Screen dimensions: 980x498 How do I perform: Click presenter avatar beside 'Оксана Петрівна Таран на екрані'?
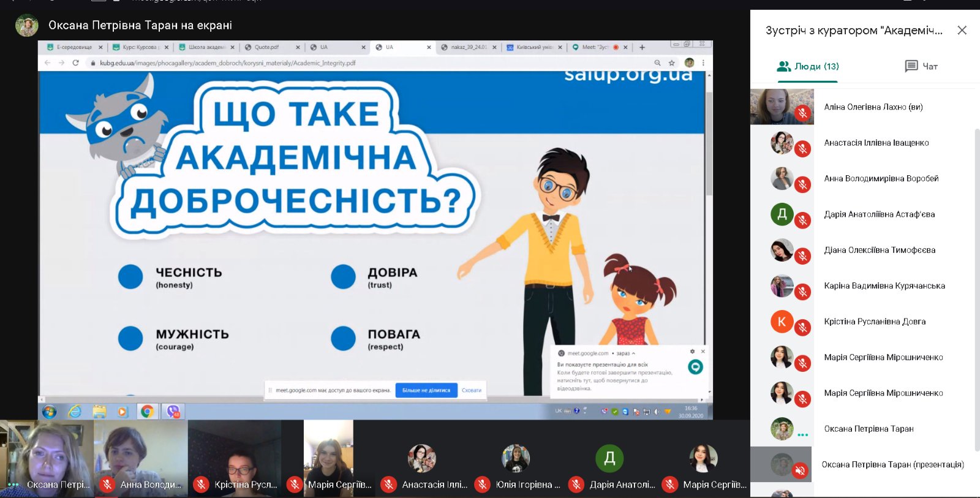[x=26, y=26]
